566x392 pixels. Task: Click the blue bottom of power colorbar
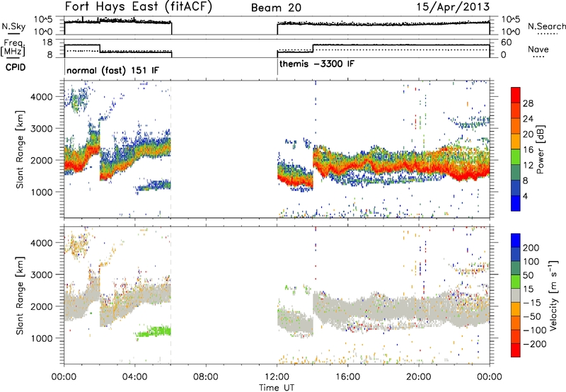point(516,204)
